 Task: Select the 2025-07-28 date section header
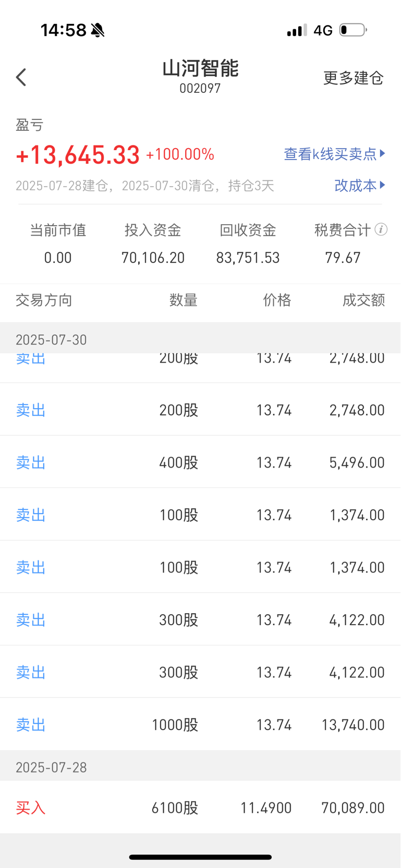point(200,766)
